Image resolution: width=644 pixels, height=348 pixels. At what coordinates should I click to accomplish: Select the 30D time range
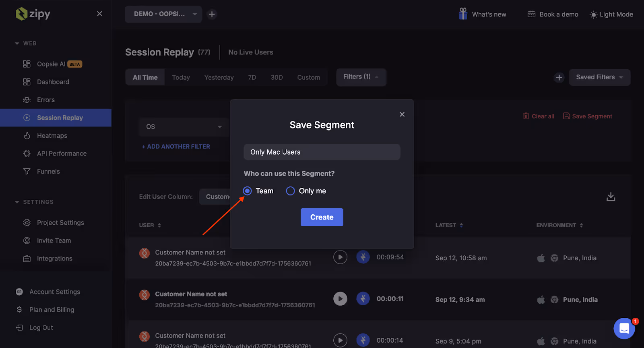(277, 77)
